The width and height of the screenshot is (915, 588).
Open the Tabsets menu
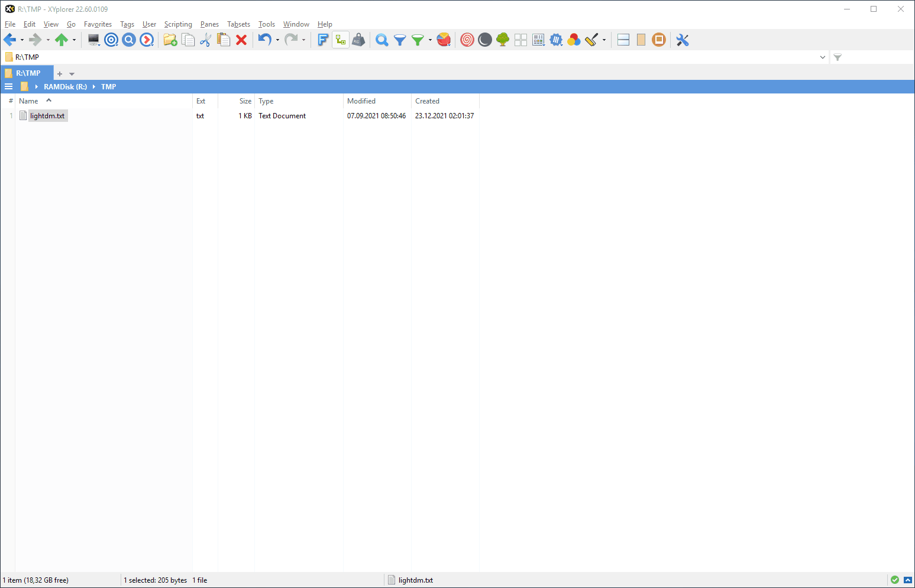[x=238, y=24]
